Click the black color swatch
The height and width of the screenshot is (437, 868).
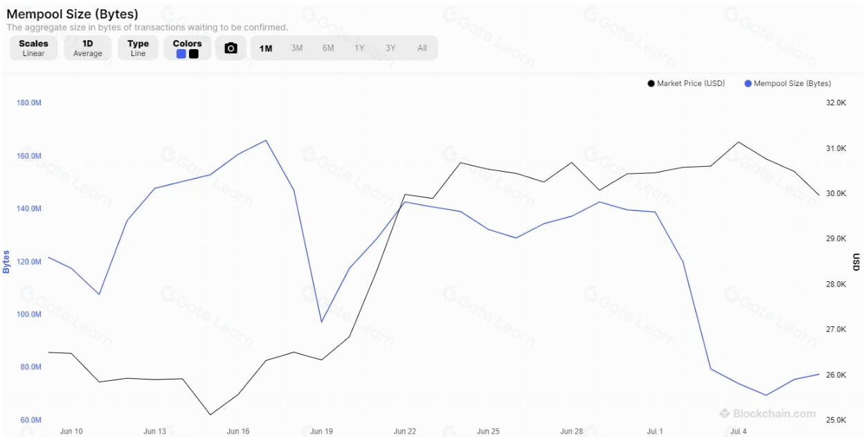pos(194,54)
